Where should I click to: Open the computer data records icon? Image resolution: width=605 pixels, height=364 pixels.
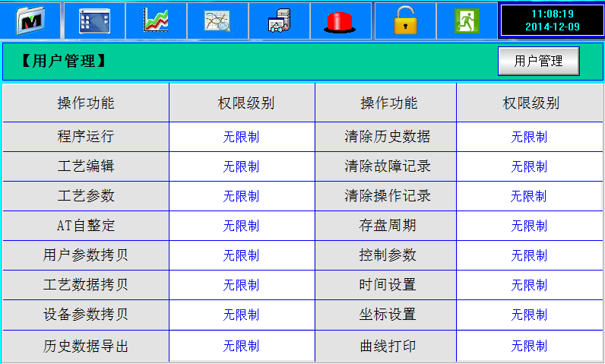click(279, 21)
